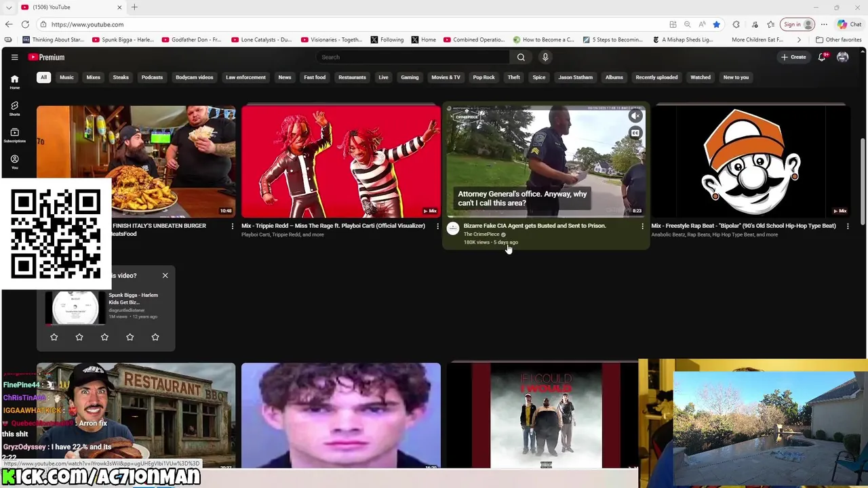Open more options for the unbeaten burger video
Image resolution: width=868 pixels, height=488 pixels.
(232, 226)
